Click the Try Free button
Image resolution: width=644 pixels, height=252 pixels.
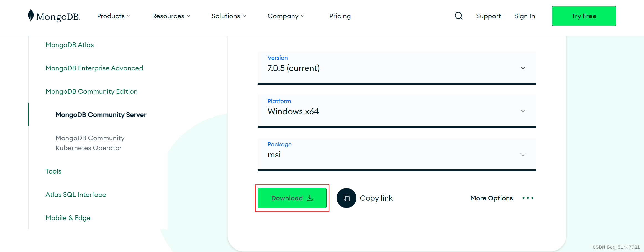(x=584, y=16)
